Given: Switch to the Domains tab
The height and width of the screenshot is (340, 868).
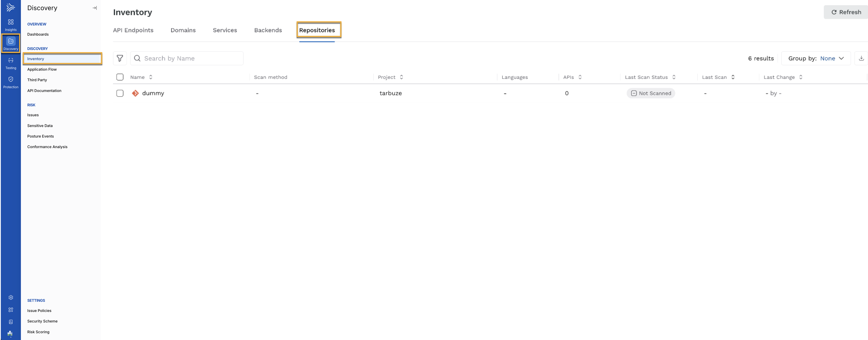Looking at the screenshot, I should 183,30.
